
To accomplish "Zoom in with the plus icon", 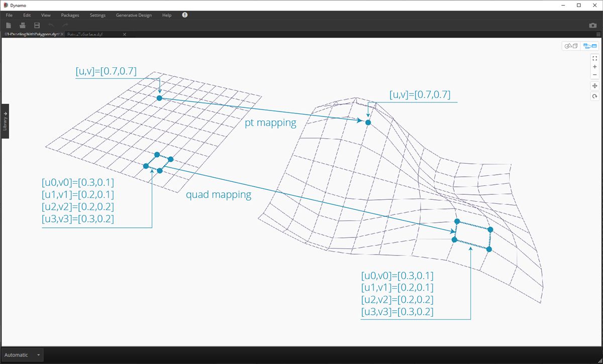I will point(594,67).
